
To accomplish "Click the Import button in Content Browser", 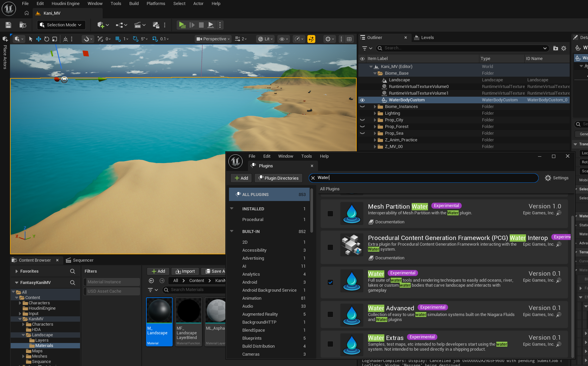I will (x=185, y=271).
